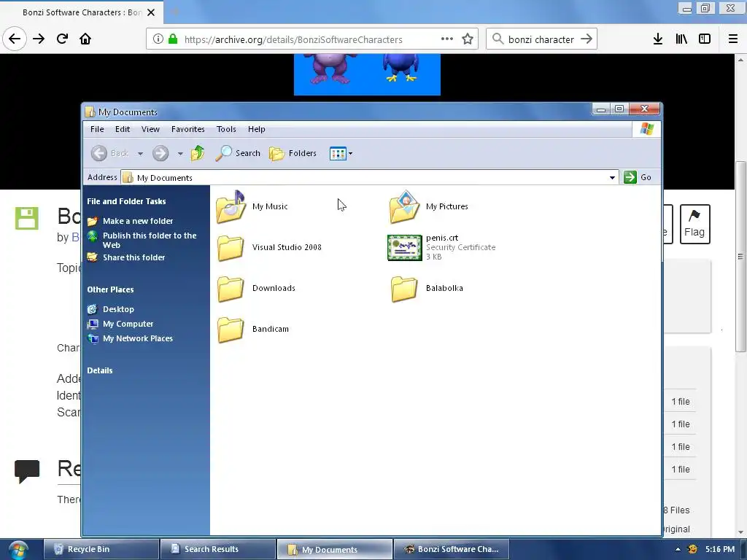
Task: Open the View menu
Action: click(150, 129)
